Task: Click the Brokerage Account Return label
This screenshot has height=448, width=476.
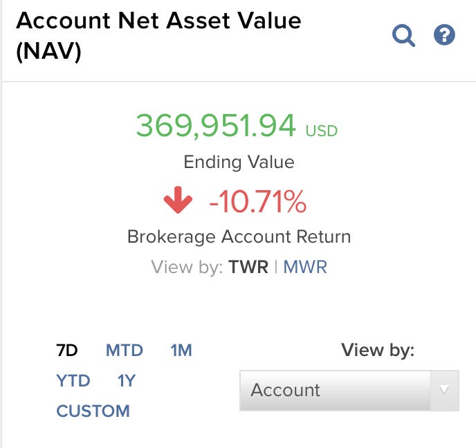Action: tap(239, 237)
